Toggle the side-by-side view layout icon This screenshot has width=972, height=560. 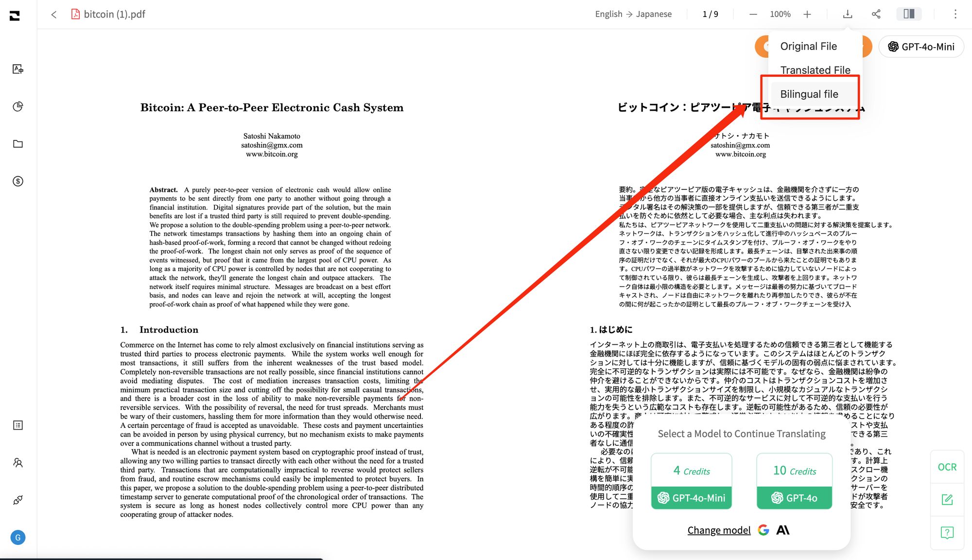[908, 14]
